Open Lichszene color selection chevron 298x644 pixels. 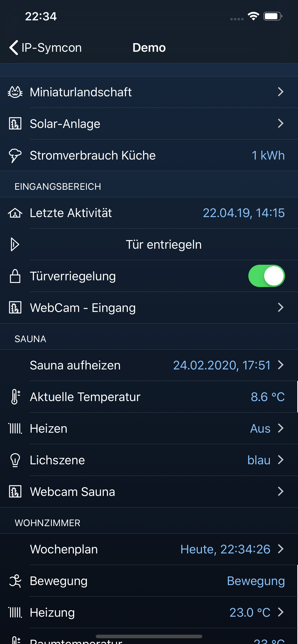[280, 460]
